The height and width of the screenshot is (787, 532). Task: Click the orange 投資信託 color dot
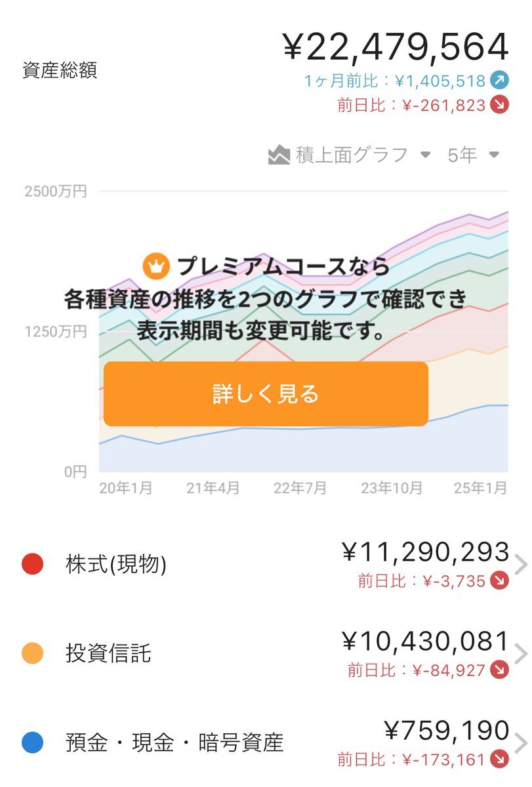tap(33, 654)
